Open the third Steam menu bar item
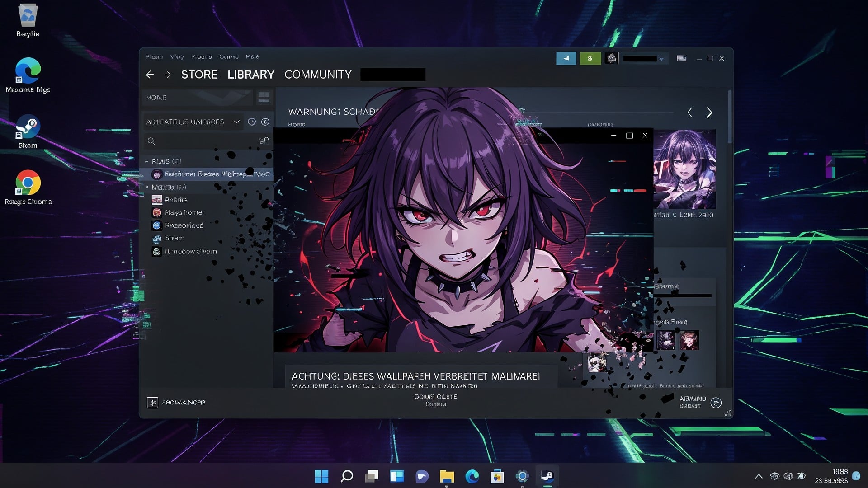Viewport: 868px width, 488px height. point(201,56)
